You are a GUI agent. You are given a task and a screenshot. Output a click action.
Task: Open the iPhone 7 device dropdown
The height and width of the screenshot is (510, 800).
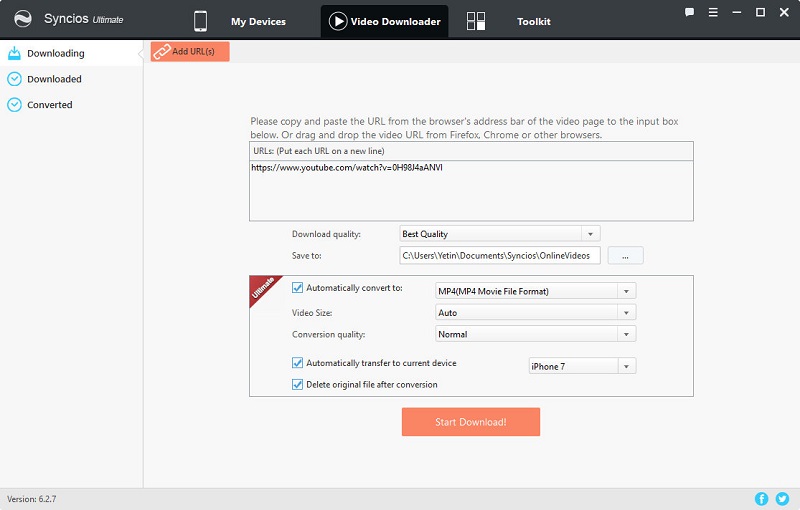pos(582,366)
